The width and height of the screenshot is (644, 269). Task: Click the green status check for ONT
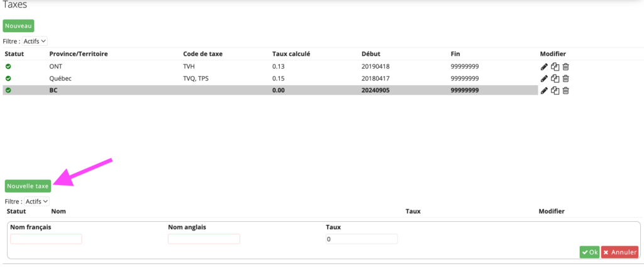(x=8, y=66)
